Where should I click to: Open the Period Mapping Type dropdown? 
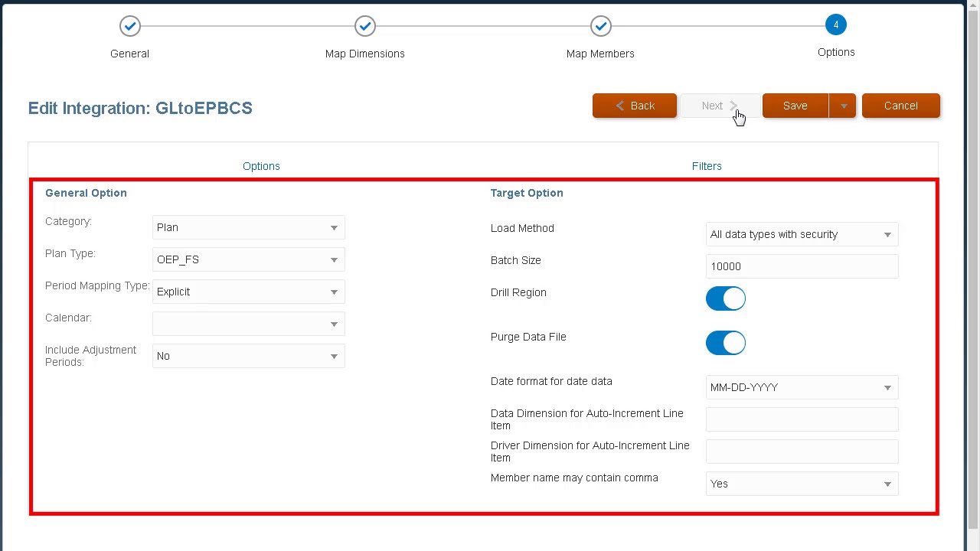pyautogui.click(x=249, y=292)
